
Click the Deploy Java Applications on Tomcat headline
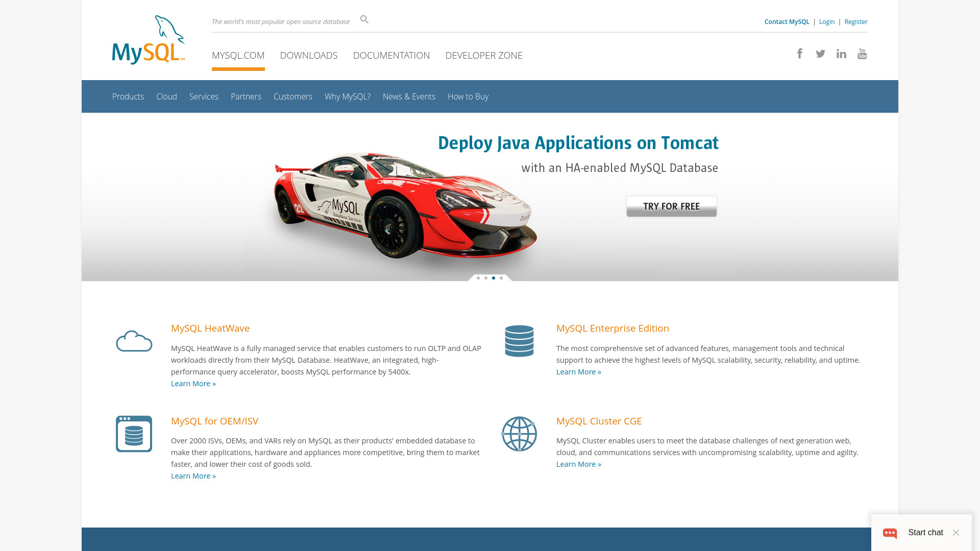click(x=578, y=143)
